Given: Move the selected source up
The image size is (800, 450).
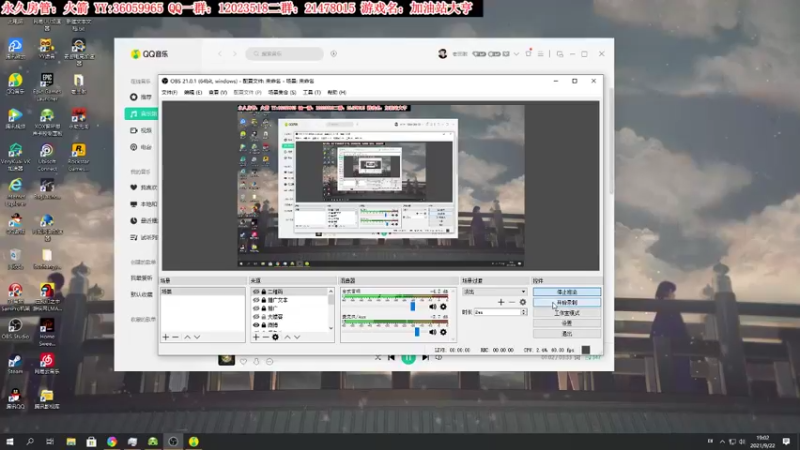Looking at the screenshot, I should (x=287, y=337).
